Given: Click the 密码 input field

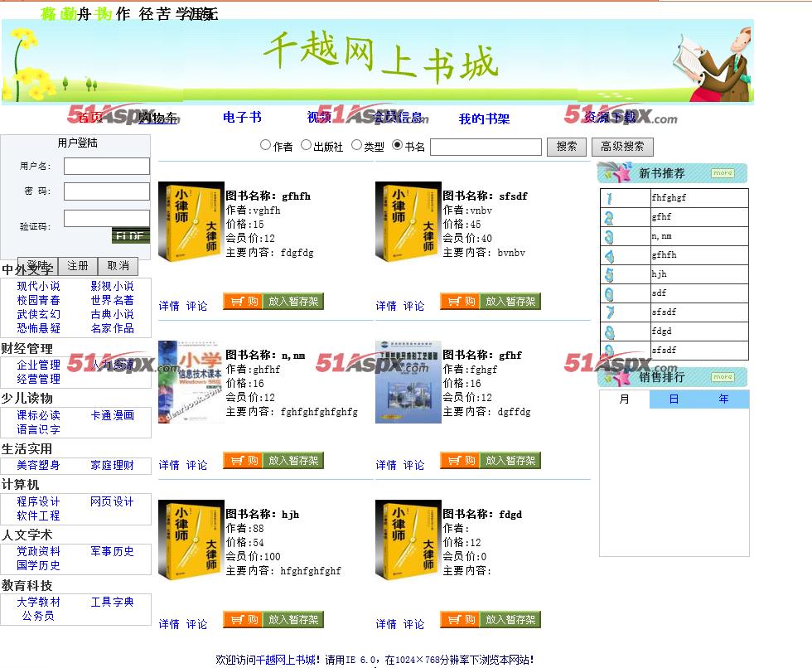Looking at the screenshot, I should pos(107,191).
